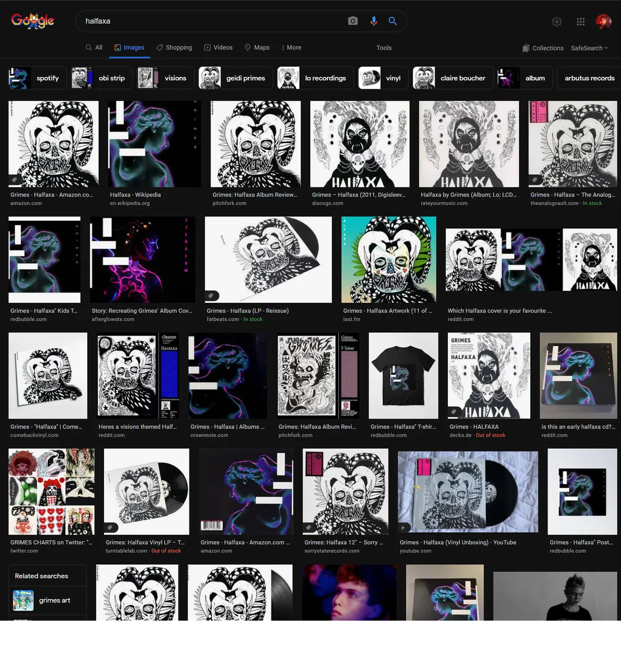The width and height of the screenshot is (621, 672).
Task: Filter by the album chip
Action: pos(525,78)
